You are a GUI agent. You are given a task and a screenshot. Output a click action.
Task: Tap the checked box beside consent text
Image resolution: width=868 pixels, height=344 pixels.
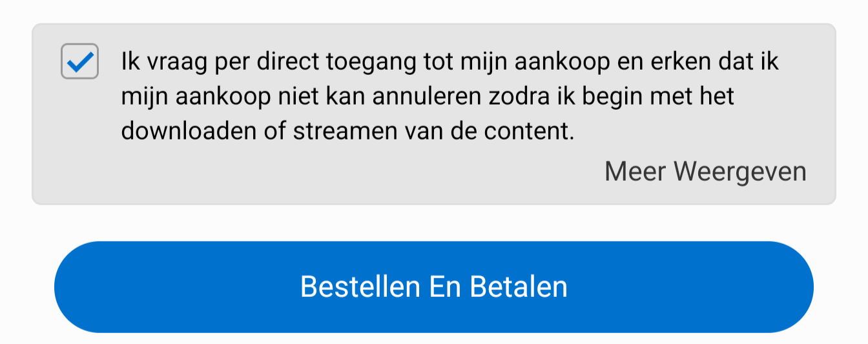click(x=79, y=61)
